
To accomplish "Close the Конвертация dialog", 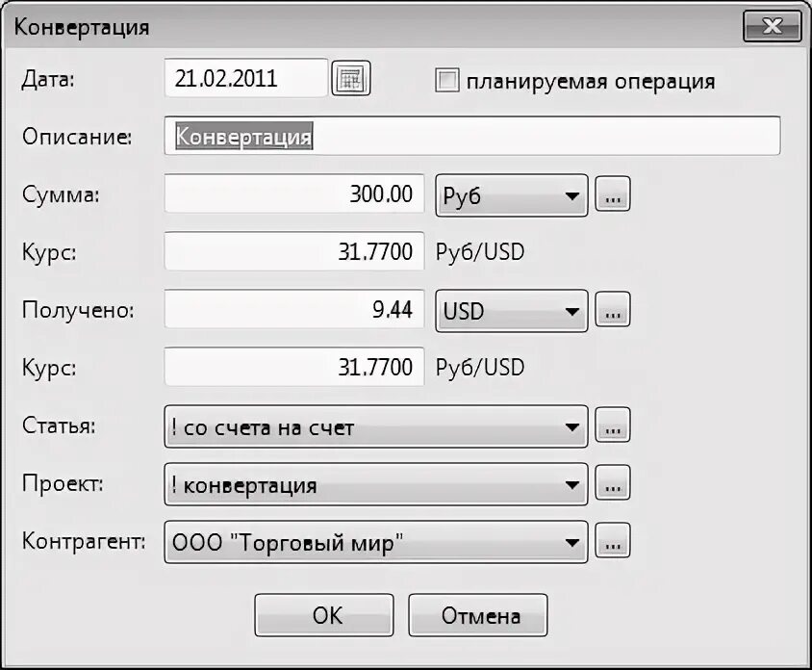I will [x=773, y=26].
